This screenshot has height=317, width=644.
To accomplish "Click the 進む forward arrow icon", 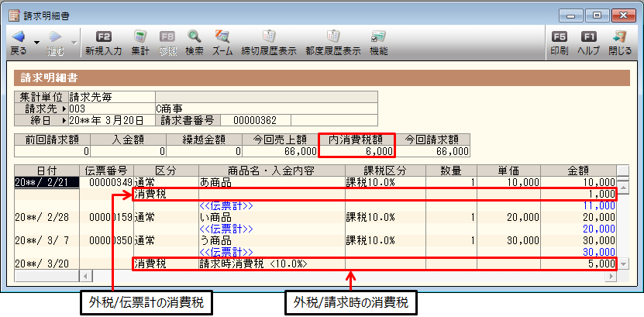I will 55,36.
